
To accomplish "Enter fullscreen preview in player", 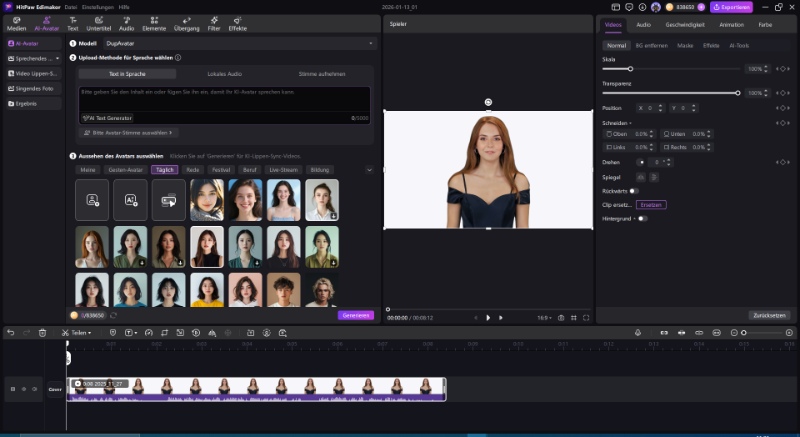I will tap(586, 318).
